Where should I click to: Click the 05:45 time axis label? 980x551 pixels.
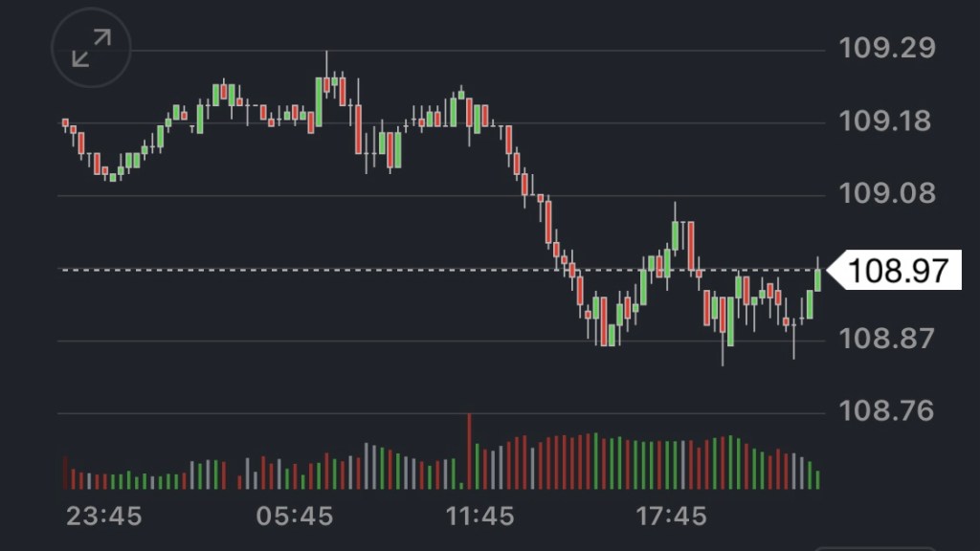point(294,517)
